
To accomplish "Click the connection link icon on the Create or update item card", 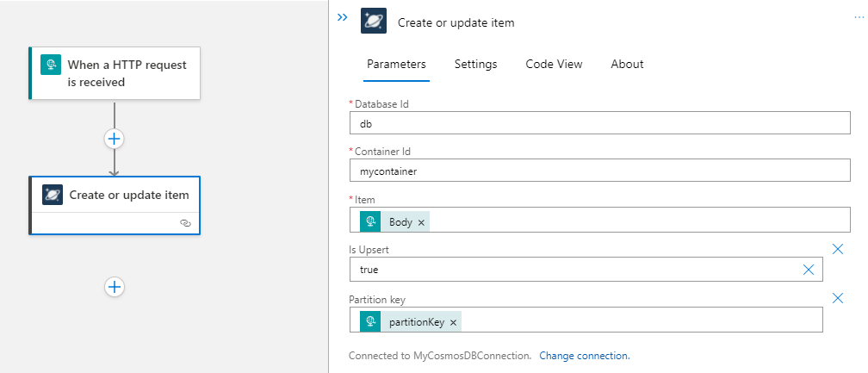I will [185, 223].
